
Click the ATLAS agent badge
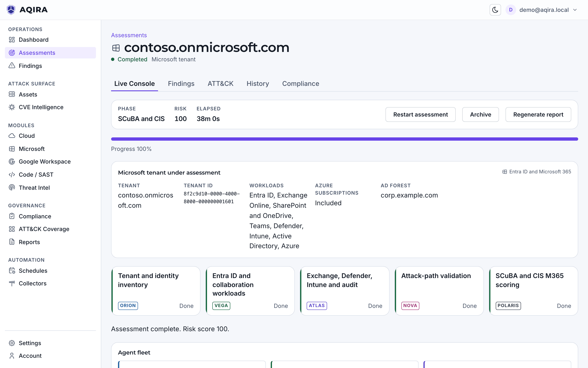317,306
